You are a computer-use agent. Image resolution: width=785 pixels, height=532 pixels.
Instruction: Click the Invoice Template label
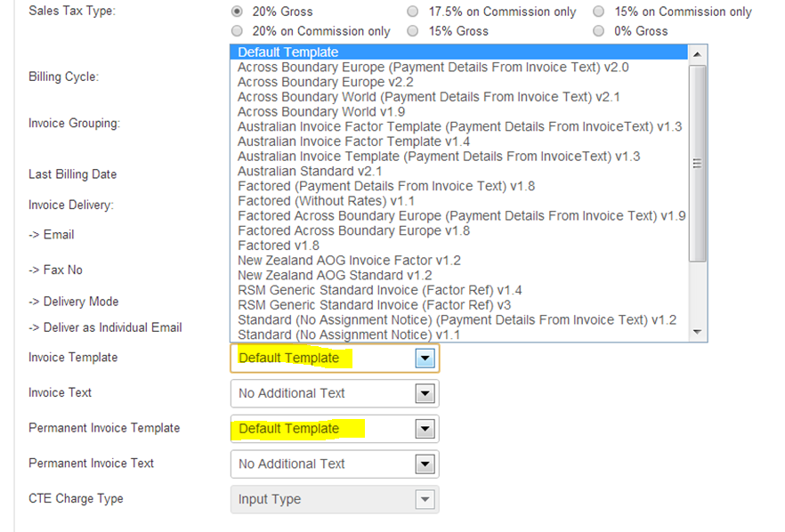[73, 358]
